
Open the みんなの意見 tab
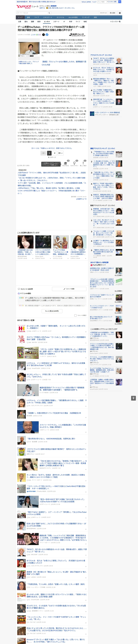point(73,17)
